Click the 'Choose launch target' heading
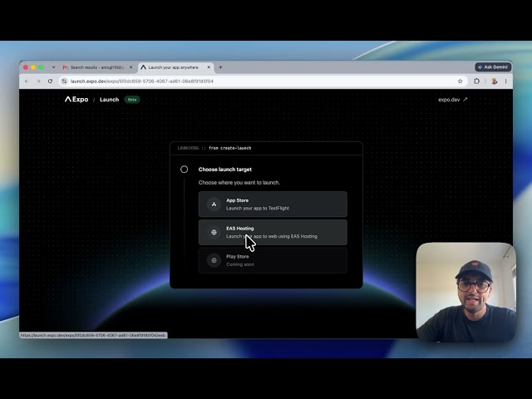532x399 pixels. point(225,170)
